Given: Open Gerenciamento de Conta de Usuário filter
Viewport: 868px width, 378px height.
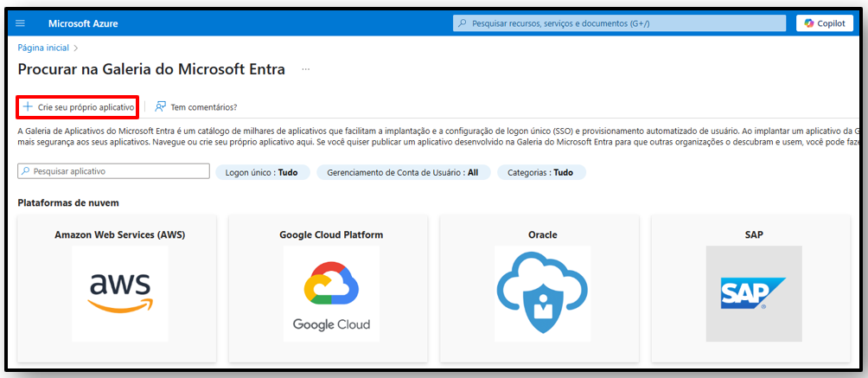Looking at the screenshot, I should (x=403, y=172).
